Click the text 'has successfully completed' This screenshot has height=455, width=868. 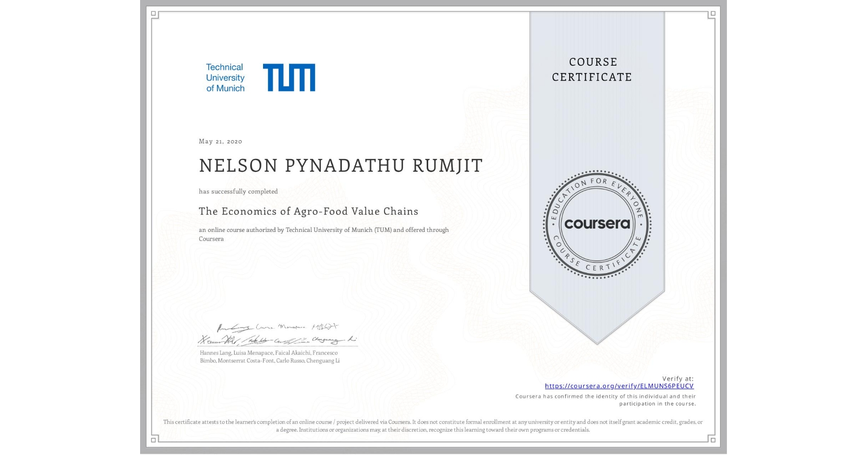coord(238,191)
